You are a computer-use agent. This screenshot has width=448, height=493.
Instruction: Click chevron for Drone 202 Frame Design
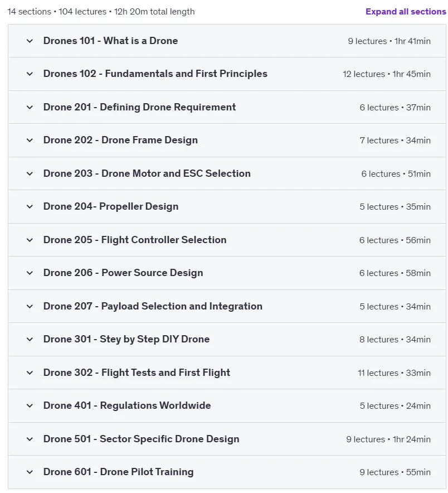pyautogui.click(x=30, y=140)
